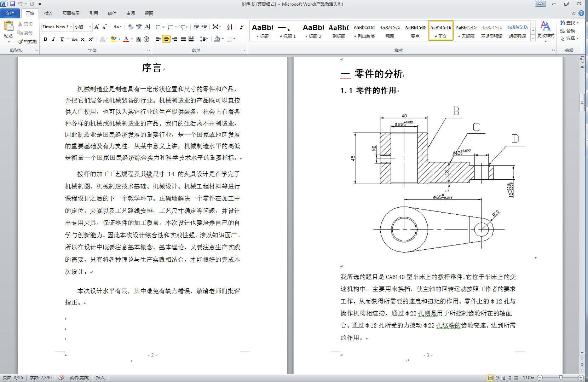This screenshot has width=588, height=382.
Task: Click the Change Styles (更改样式) icon
Action: pos(546,27)
